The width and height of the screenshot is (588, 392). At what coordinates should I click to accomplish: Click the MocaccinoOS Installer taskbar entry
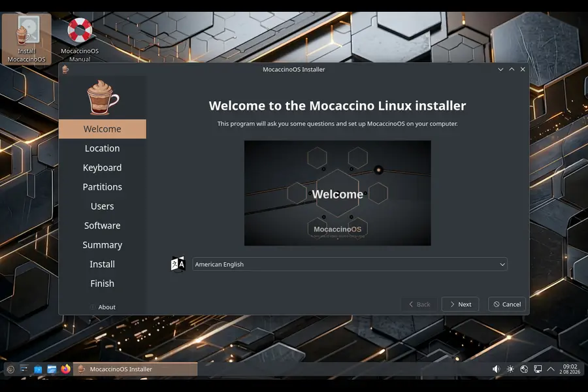click(x=135, y=369)
